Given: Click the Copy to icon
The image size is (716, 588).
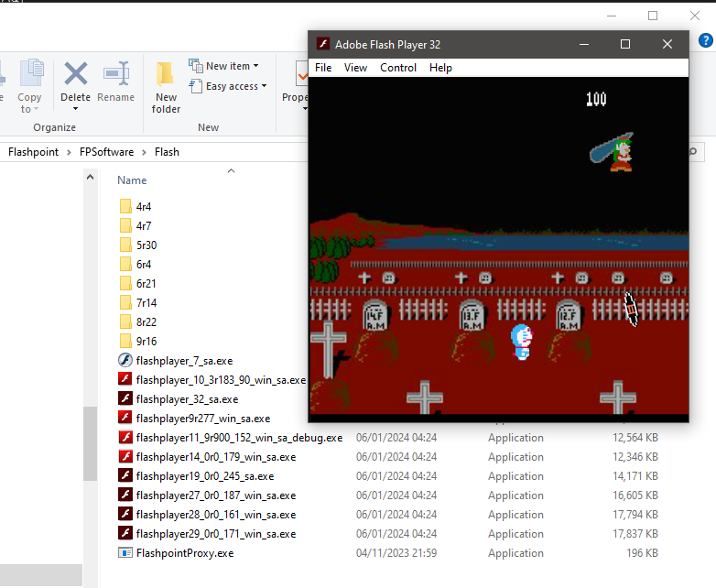Looking at the screenshot, I should (31, 73).
